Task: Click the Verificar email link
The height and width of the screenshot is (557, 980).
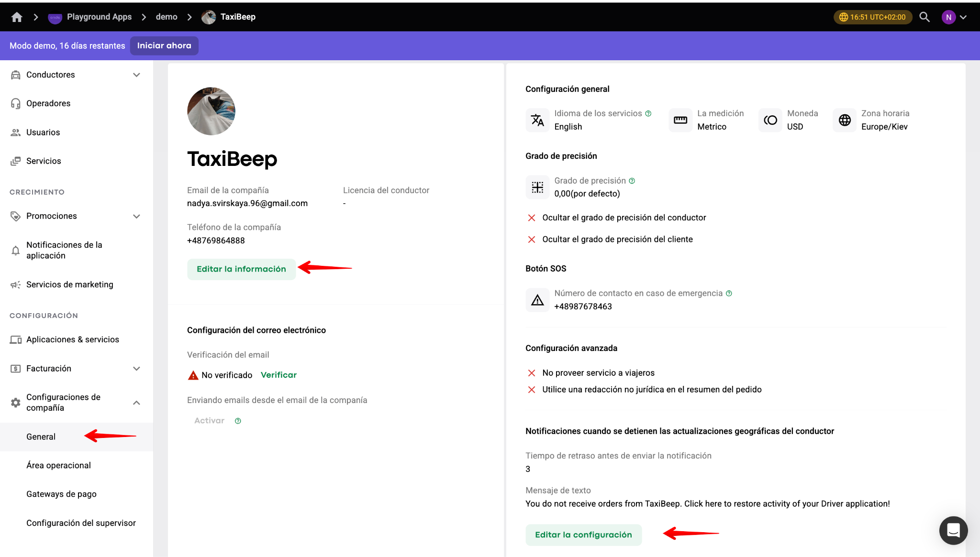Action: pyautogui.click(x=278, y=375)
